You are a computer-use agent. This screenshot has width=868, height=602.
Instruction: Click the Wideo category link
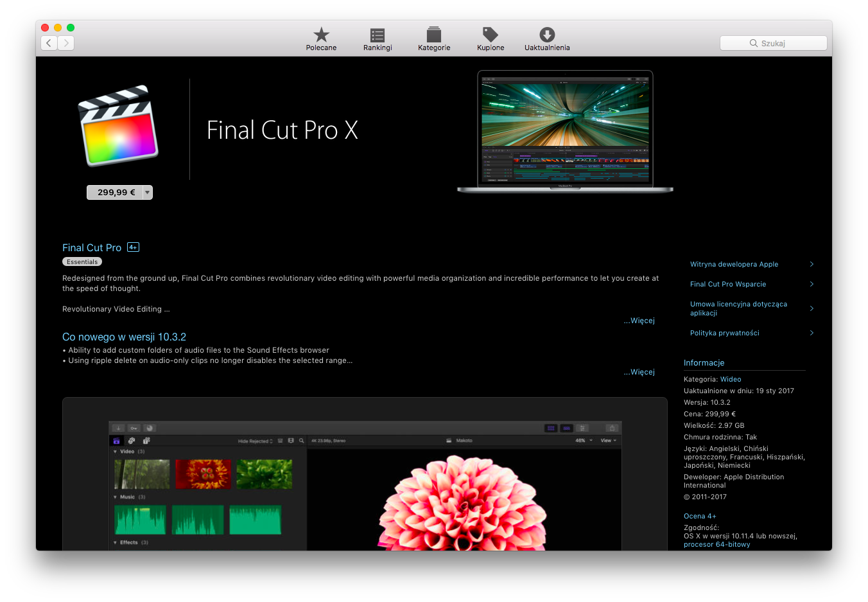click(x=731, y=379)
